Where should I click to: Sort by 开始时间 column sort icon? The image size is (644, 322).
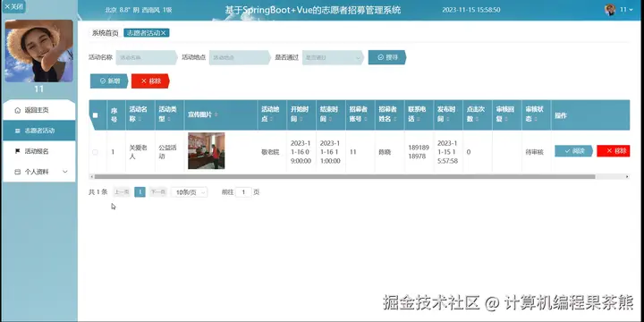pos(301,119)
